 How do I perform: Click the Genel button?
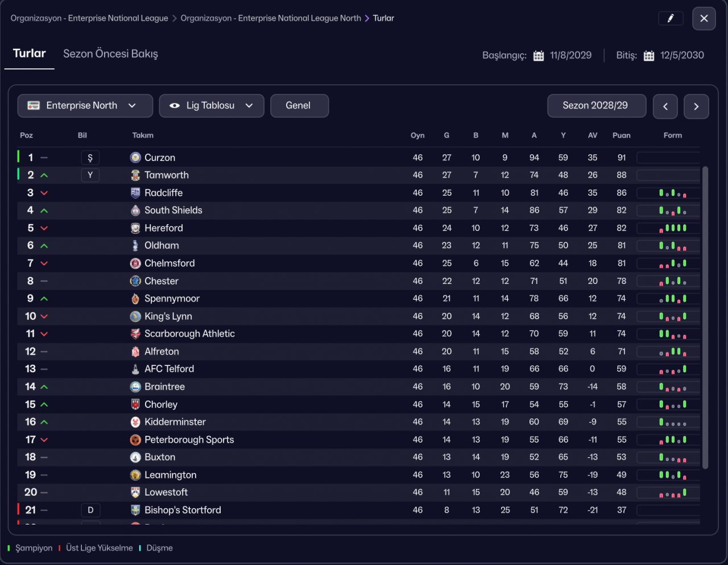(x=299, y=106)
